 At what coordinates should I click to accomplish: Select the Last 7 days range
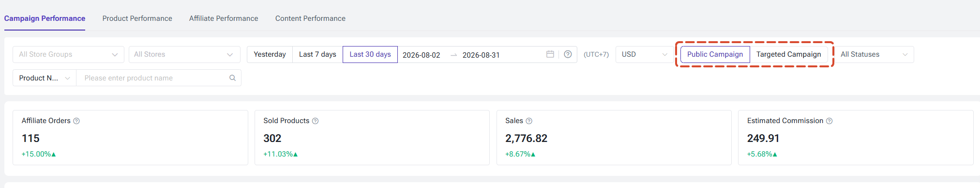(317, 54)
